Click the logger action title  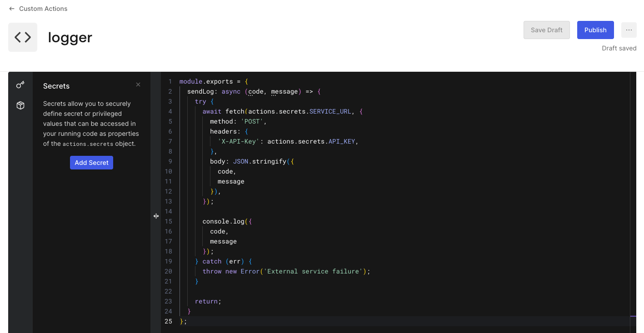pos(70,37)
